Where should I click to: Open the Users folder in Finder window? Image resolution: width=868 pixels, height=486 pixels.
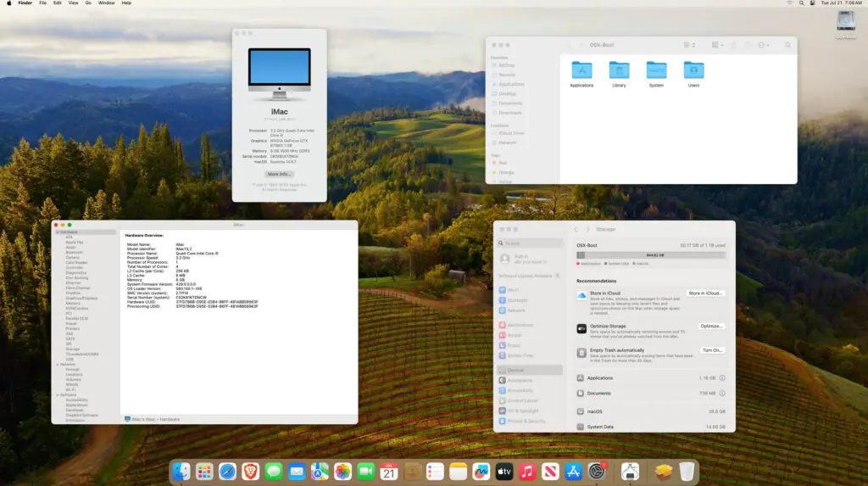693,75
